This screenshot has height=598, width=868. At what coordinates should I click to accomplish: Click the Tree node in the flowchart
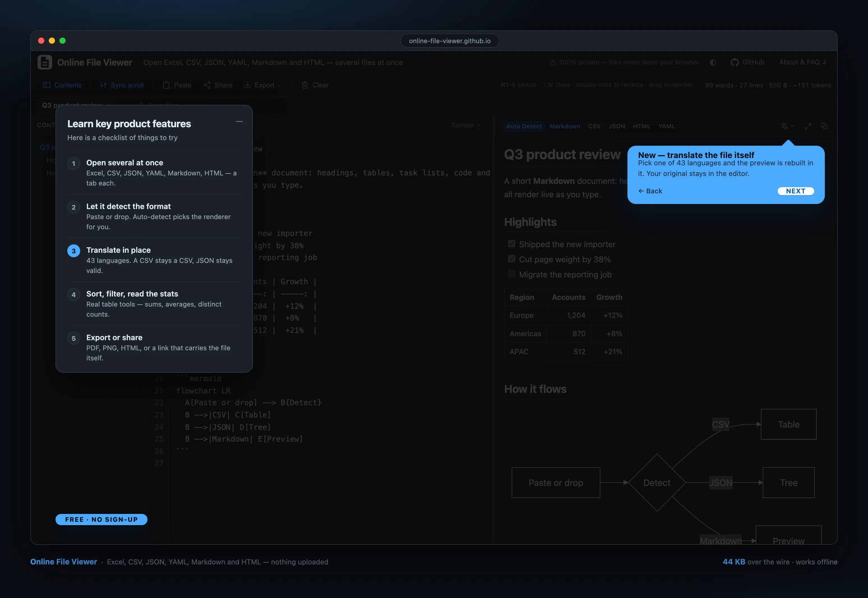[789, 483]
